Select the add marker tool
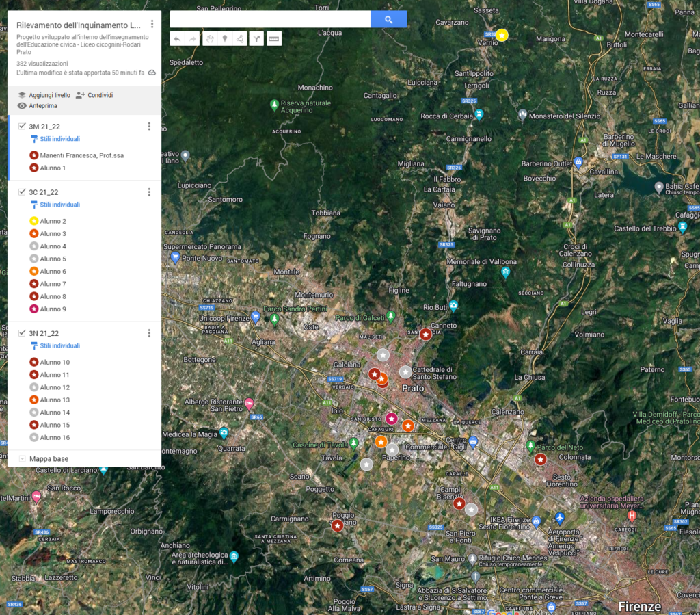The image size is (700, 615). 225,39
